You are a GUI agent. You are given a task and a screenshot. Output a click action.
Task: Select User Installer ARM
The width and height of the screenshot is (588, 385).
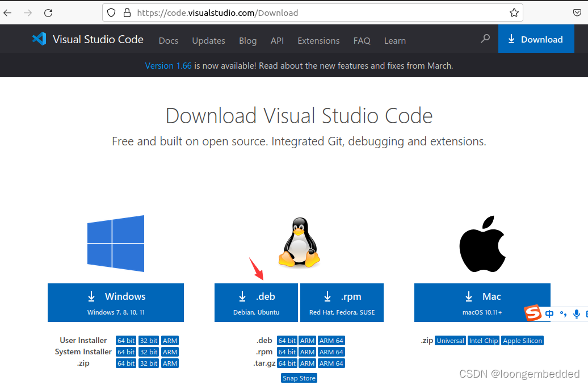pyautogui.click(x=170, y=341)
